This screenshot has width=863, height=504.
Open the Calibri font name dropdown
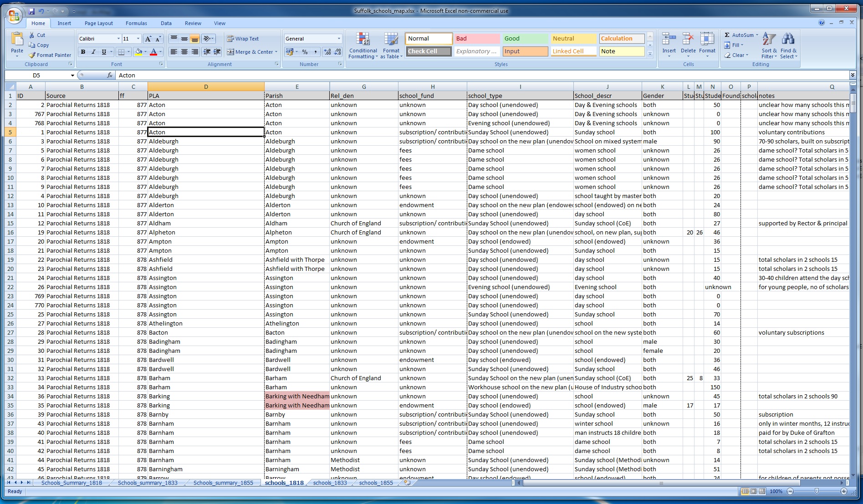[x=118, y=39]
